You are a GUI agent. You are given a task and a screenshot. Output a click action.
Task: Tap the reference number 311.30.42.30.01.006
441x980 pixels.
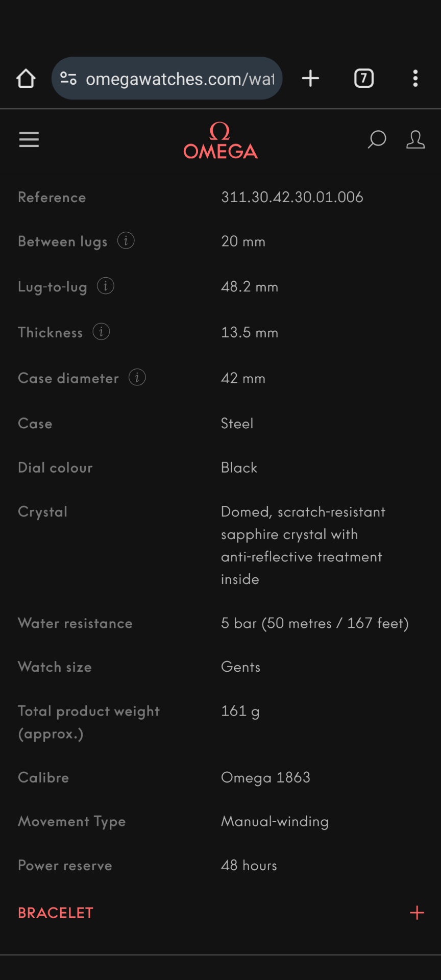point(292,197)
